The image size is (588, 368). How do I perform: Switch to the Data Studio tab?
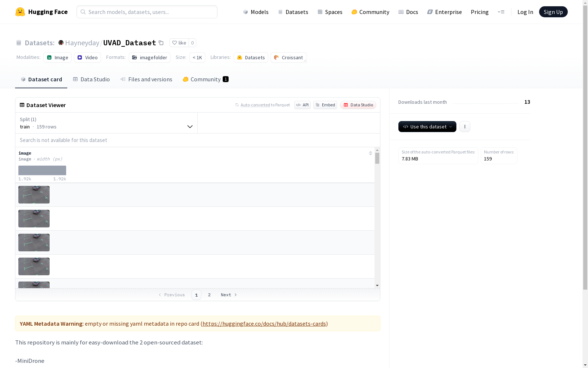point(91,79)
